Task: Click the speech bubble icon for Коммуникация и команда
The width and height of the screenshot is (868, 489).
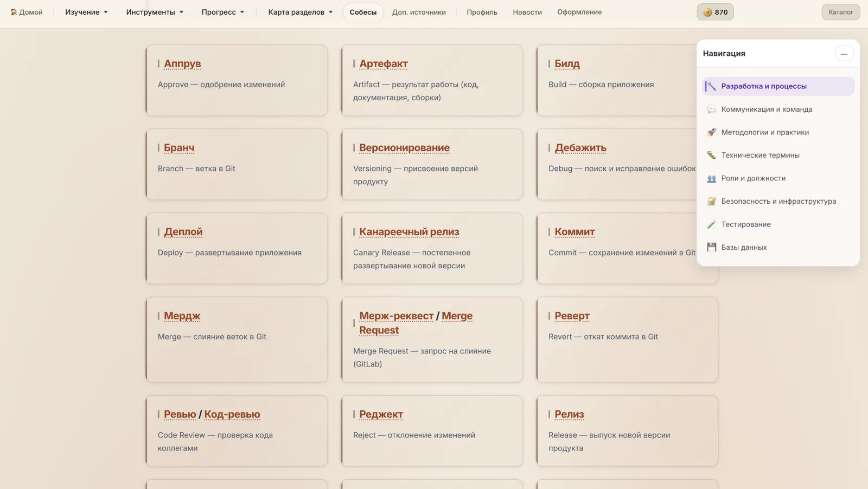Action: click(711, 109)
